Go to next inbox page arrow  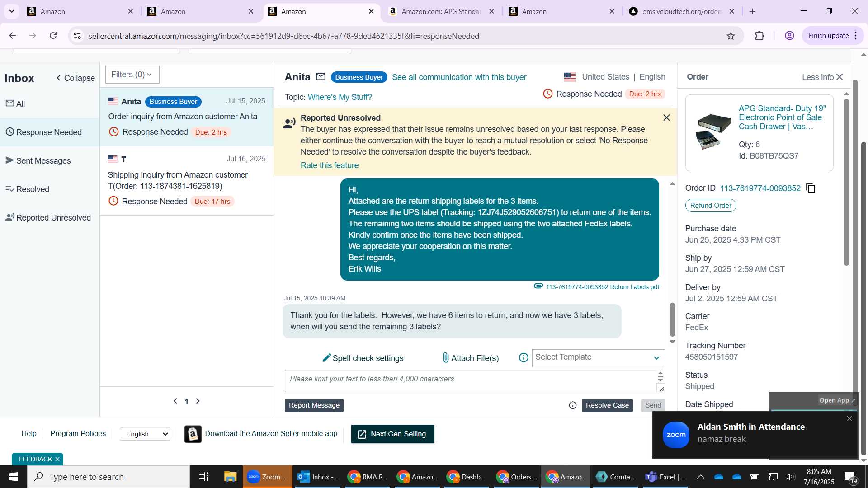coord(198,401)
